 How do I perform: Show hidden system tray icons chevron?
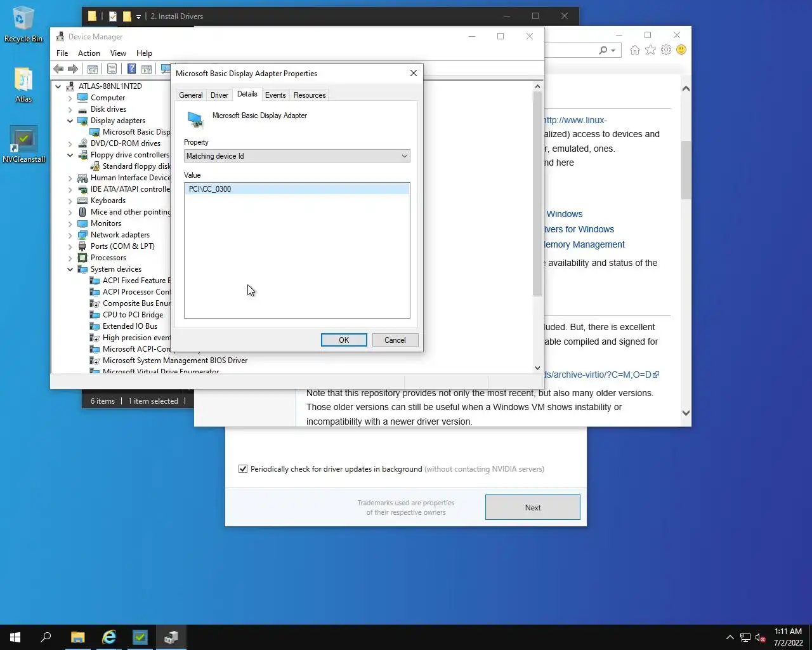point(730,637)
